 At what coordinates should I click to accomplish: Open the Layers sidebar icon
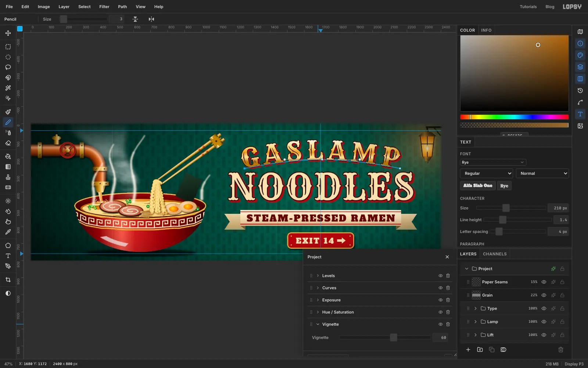[x=580, y=67]
